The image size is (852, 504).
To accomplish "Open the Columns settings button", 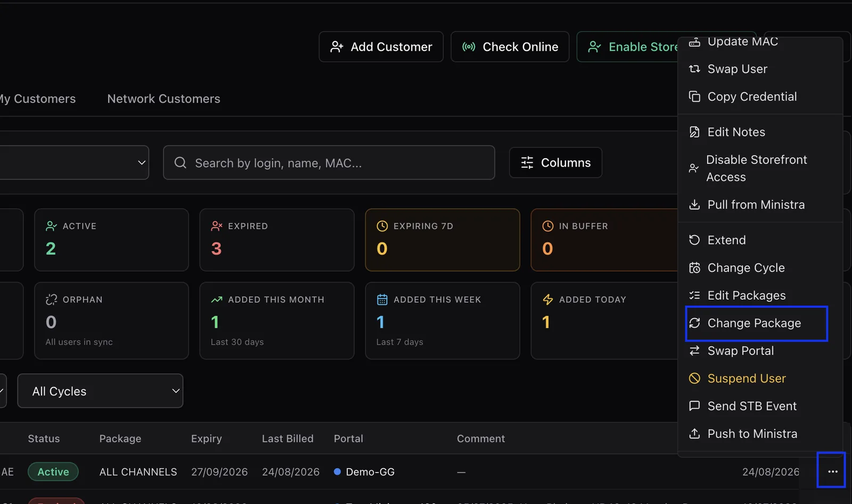I will tap(555, 162).
